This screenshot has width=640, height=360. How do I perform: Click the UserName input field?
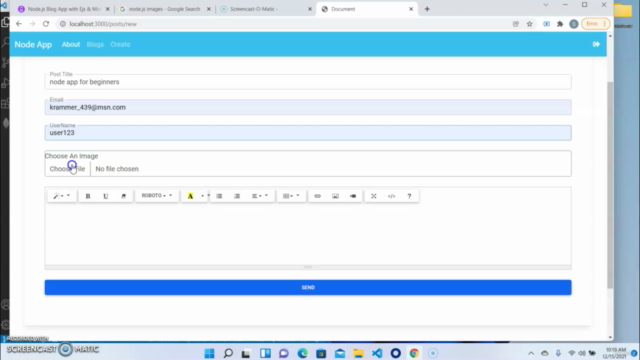pyautogui.click(x=308, y=133)
